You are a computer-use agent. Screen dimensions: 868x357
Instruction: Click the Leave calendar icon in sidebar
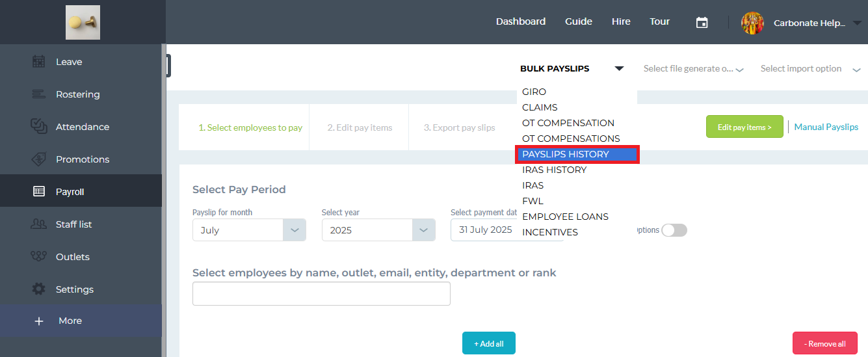(x=39, y=62)
